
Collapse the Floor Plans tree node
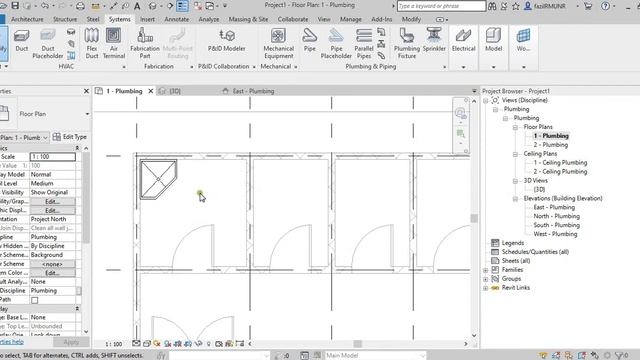pos(515,127)
